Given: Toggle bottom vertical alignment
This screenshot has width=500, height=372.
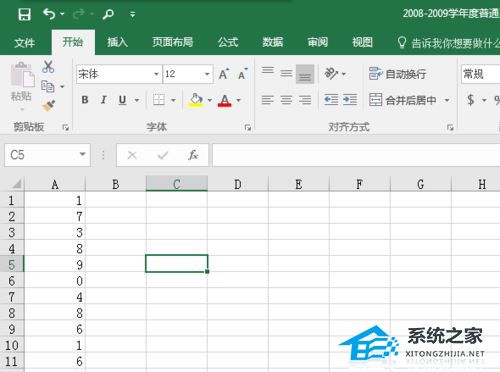Looking at the screenshot, I should [x=305, y=74].
